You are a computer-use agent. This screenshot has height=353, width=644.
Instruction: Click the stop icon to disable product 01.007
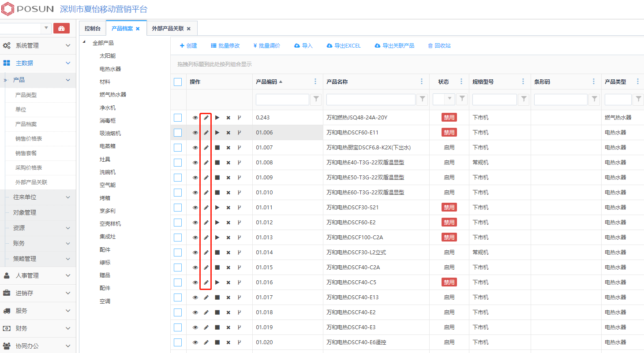click(x=217, y=148)
